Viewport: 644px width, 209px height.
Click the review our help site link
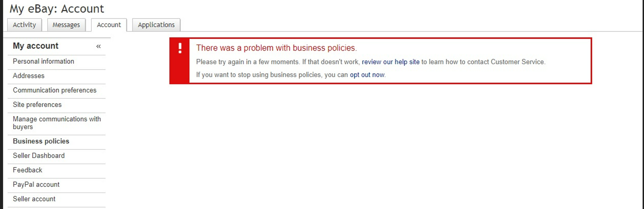[x=390, y=62]
